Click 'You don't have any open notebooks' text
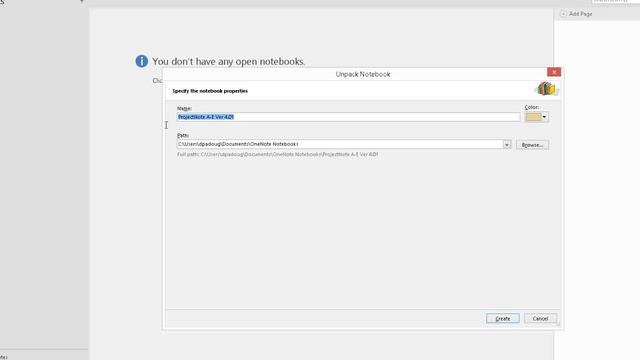The image size is (640, 360). [229, 62]
